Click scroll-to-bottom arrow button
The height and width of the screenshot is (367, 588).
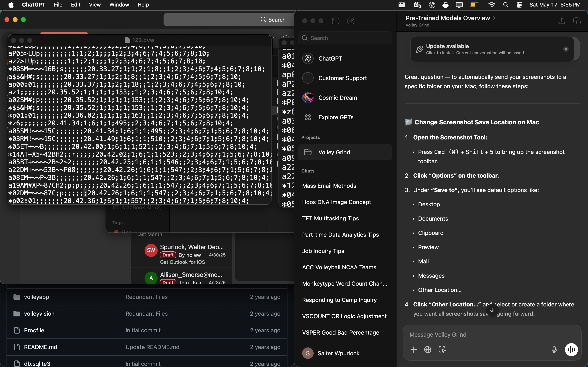(x=492, y=311)
